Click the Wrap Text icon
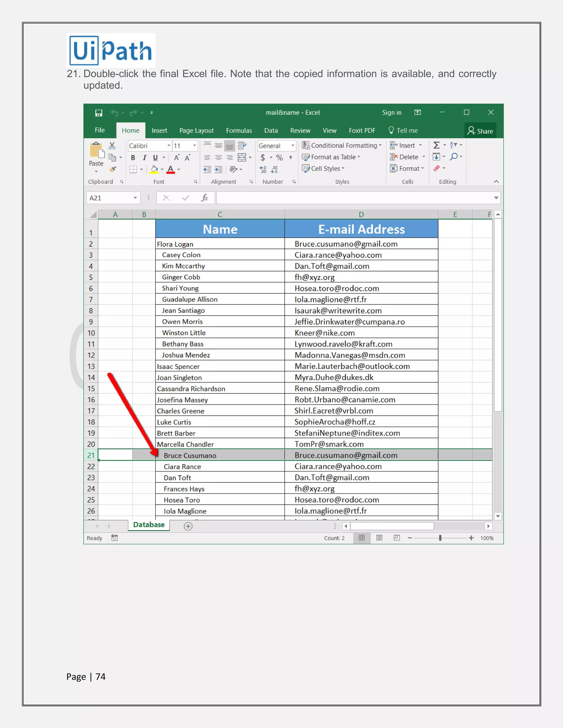 click(242, 146)
